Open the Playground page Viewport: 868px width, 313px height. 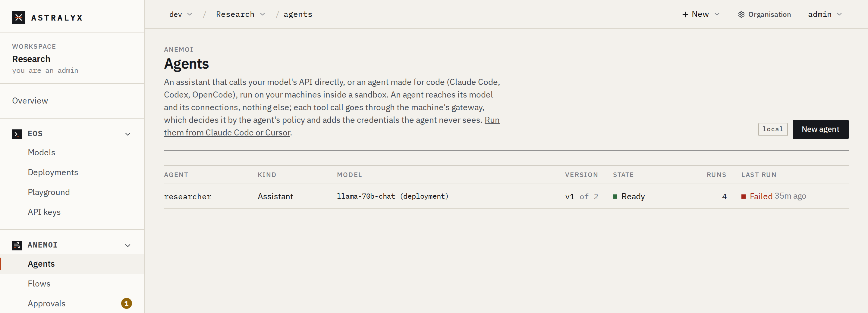(49, 192)
